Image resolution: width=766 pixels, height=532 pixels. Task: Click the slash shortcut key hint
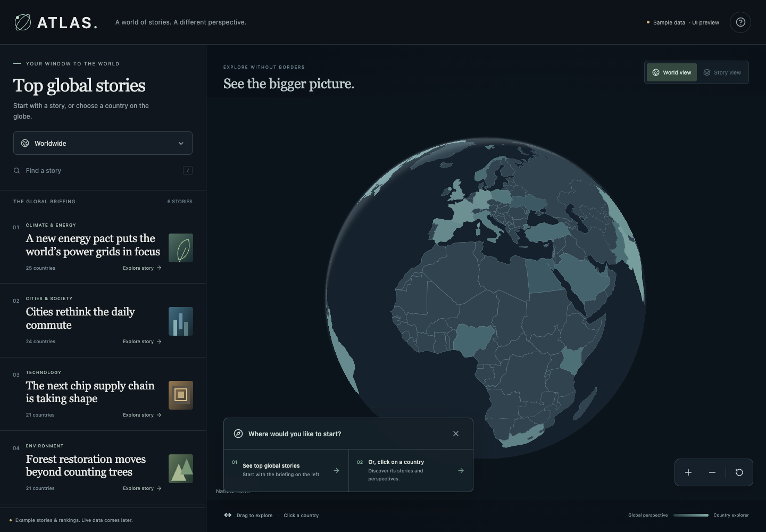click(x=188, y=170)
